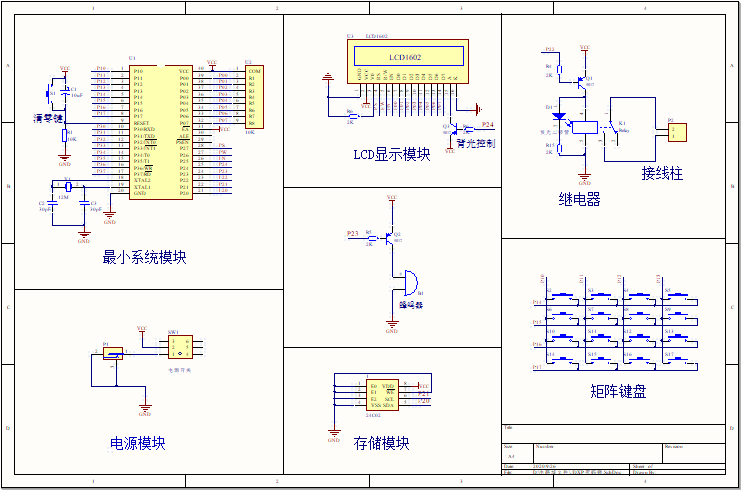Click the Title field in the title block
Screen dimensions: 741x490
point(613,434)
